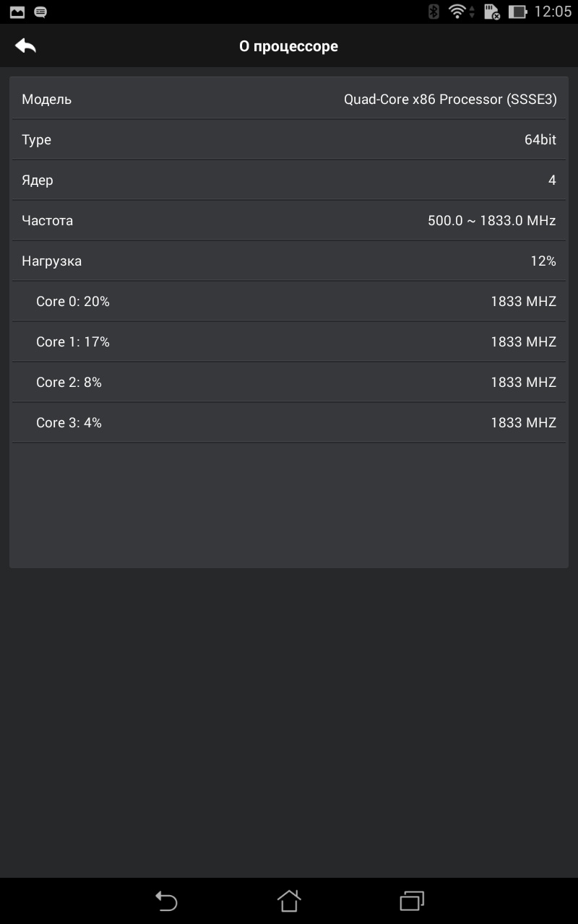Tap the battery indicator icon
Image resolution: width=578 pixels, height=924 pixels.
(x=517, y=12)
